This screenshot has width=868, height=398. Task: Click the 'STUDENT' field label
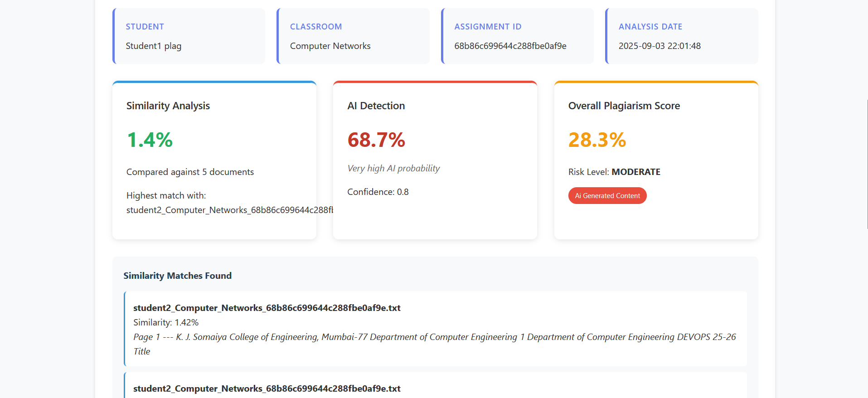[145, 27]
